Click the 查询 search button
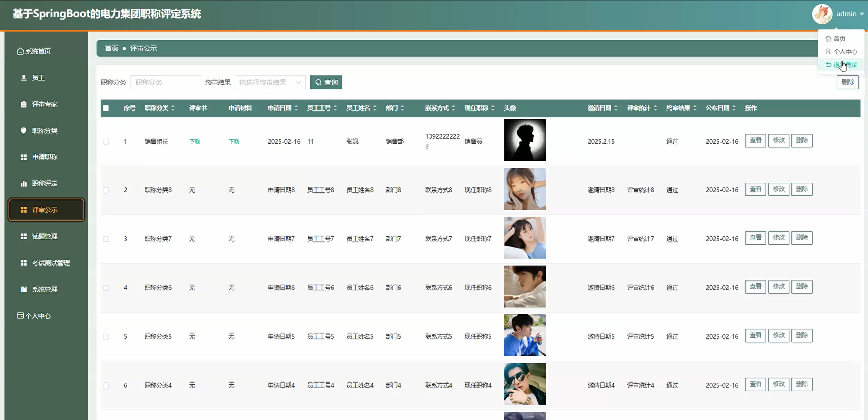 326,82
